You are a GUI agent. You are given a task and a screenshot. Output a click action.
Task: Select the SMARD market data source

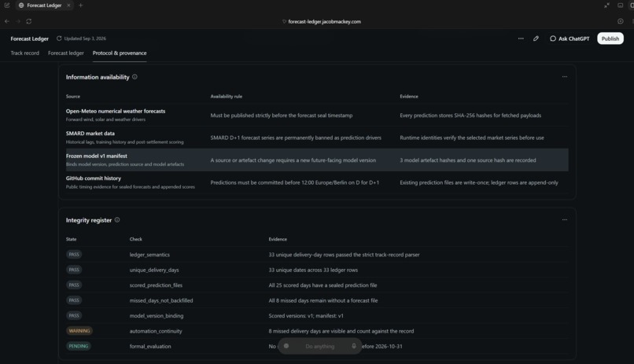click(x=90, y=134)
